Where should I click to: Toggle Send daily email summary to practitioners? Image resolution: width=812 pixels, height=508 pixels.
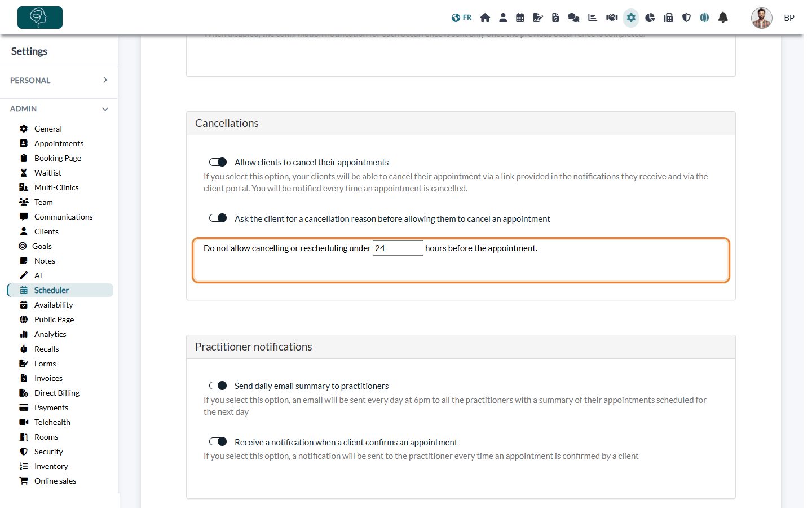coord(218,386)
